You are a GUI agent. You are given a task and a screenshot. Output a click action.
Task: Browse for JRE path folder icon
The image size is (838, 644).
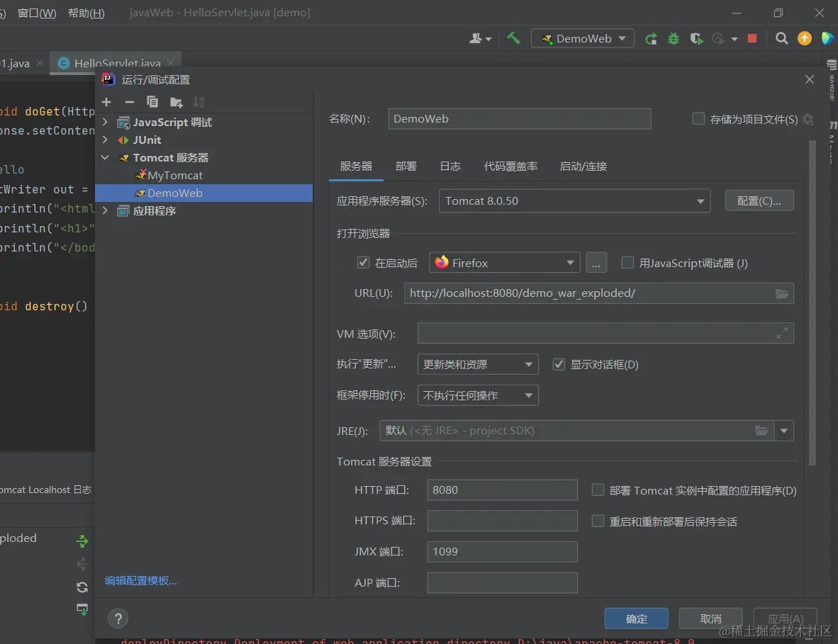click(x=761, y=431)
